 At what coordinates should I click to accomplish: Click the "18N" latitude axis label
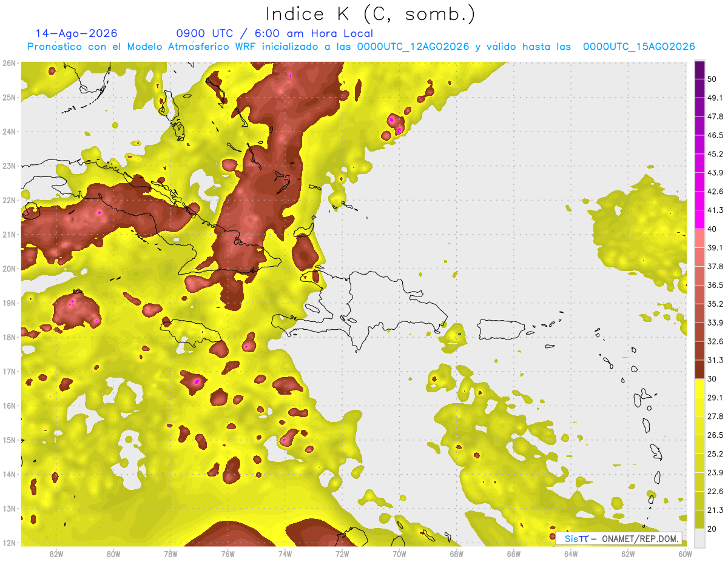click(x=9, y=337)
